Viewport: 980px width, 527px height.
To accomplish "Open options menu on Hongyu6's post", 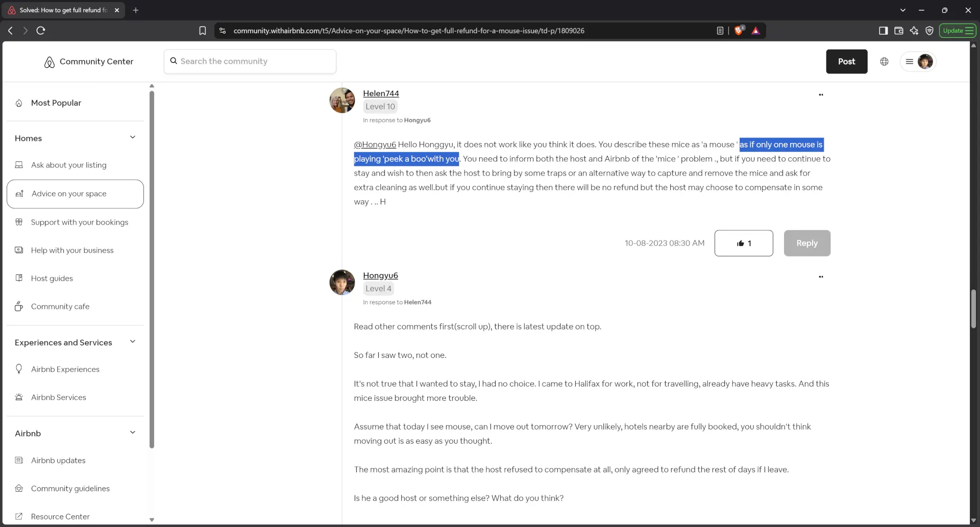I will pyautogui.click(x=821, y=277).
